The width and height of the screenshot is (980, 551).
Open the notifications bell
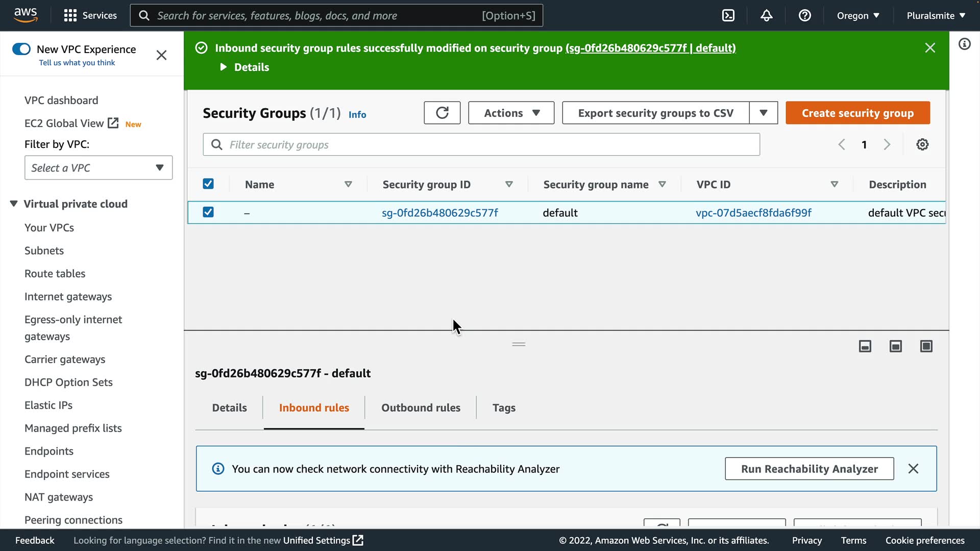(766, 15)
